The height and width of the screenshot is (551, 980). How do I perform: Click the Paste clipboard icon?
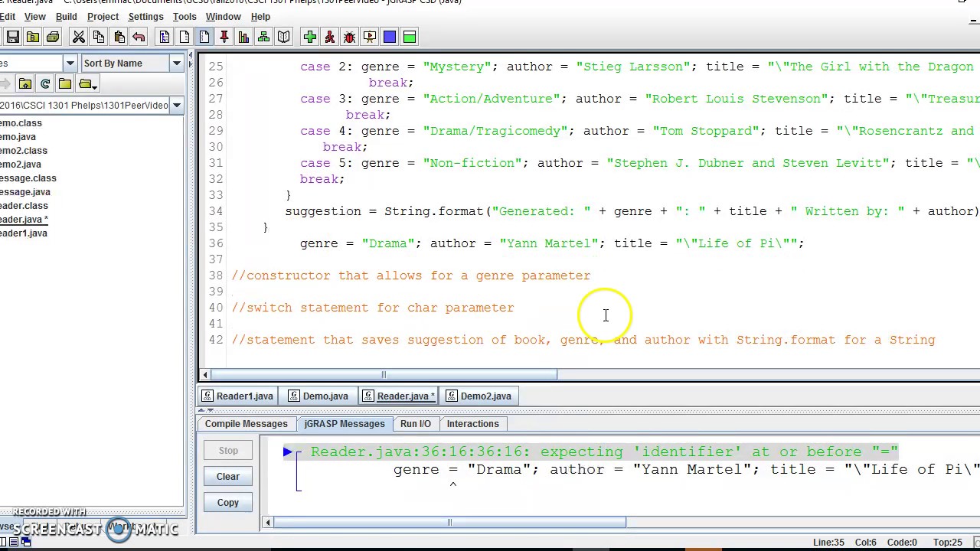tap(119, 37)
